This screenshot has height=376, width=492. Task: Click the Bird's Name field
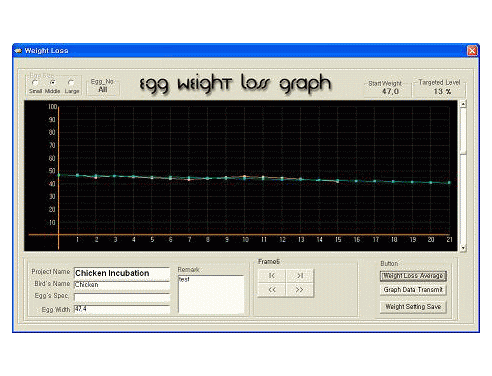[x=122, y=285]
